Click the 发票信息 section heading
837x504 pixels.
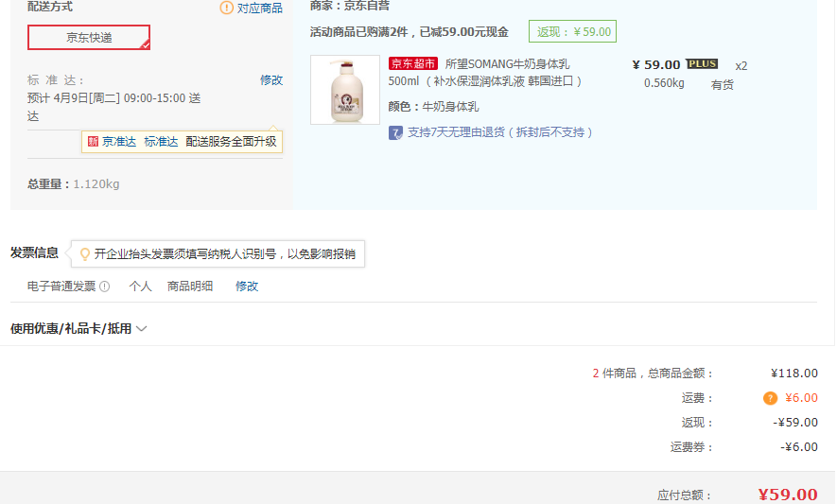(34, 252)
